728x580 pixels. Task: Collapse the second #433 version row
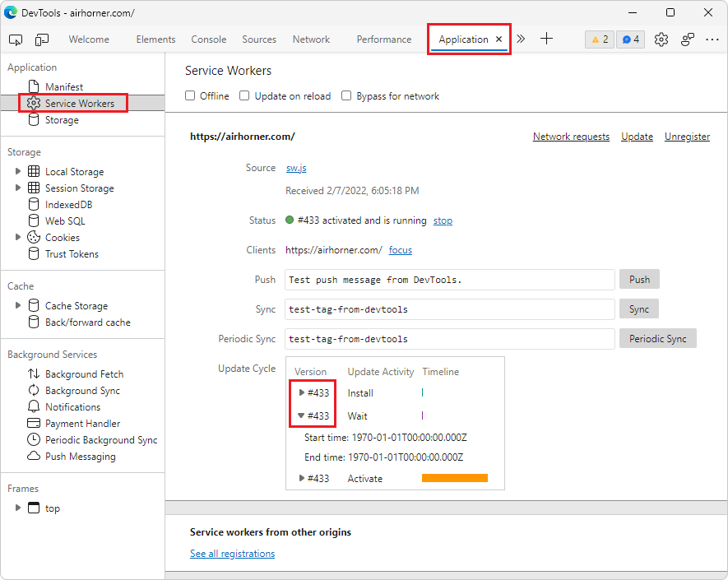click(301, 415)
